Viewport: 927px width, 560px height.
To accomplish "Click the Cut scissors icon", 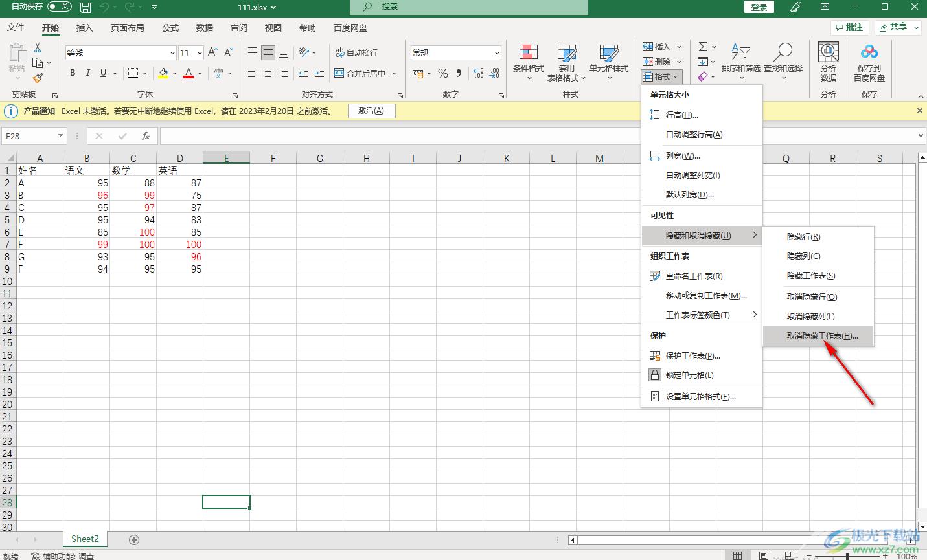I will click(x=38, y=48).
